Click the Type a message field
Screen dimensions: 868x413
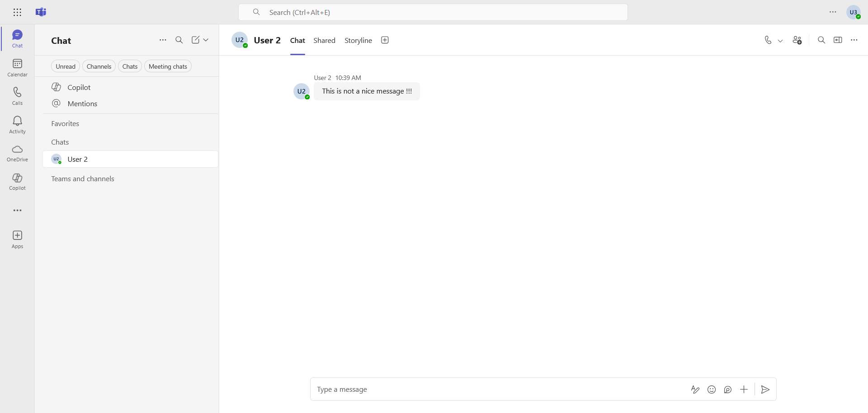click(497, 390)
